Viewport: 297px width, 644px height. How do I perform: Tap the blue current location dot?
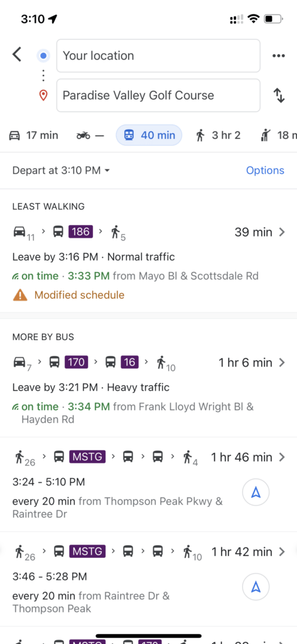pos(43,55)
